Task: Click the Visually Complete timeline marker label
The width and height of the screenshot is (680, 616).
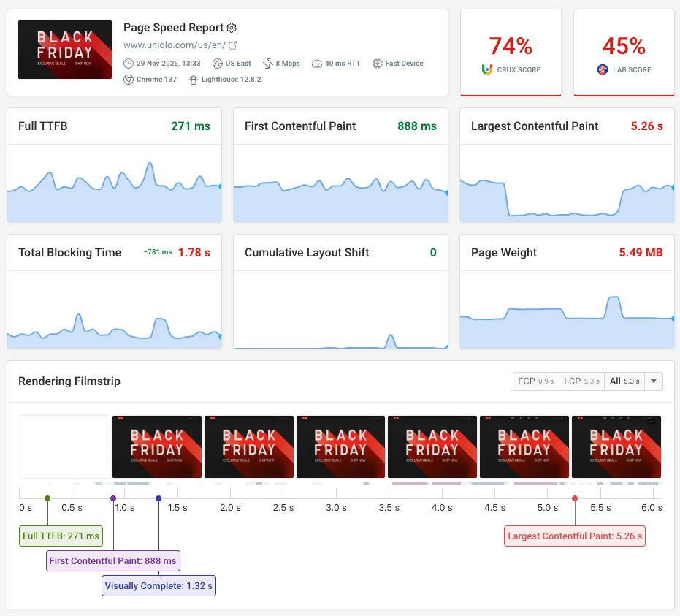Action: pyautogui.click(x=158, y=586)
